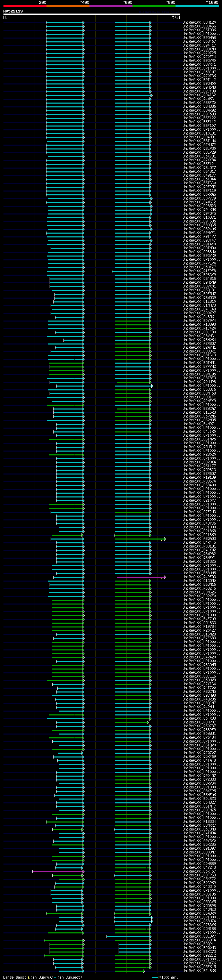Select the UniRef100_B7FS83 label
This screenshot has width=222, height=980.
199,638
